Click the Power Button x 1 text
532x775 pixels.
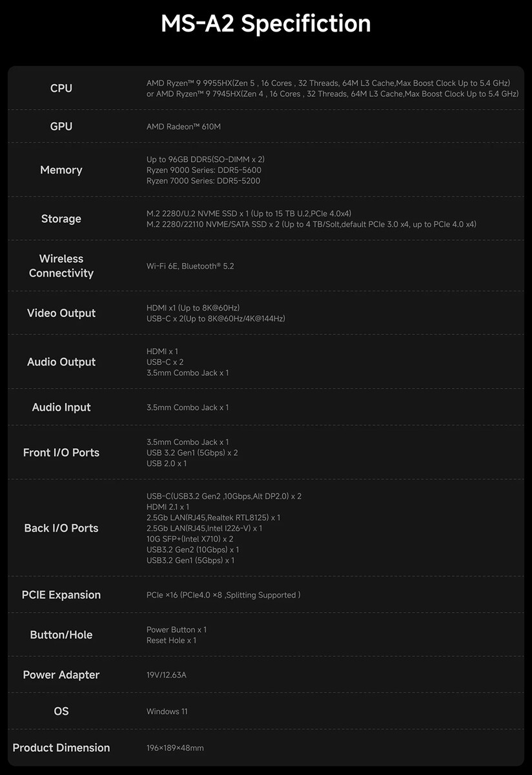pos(176,630)
